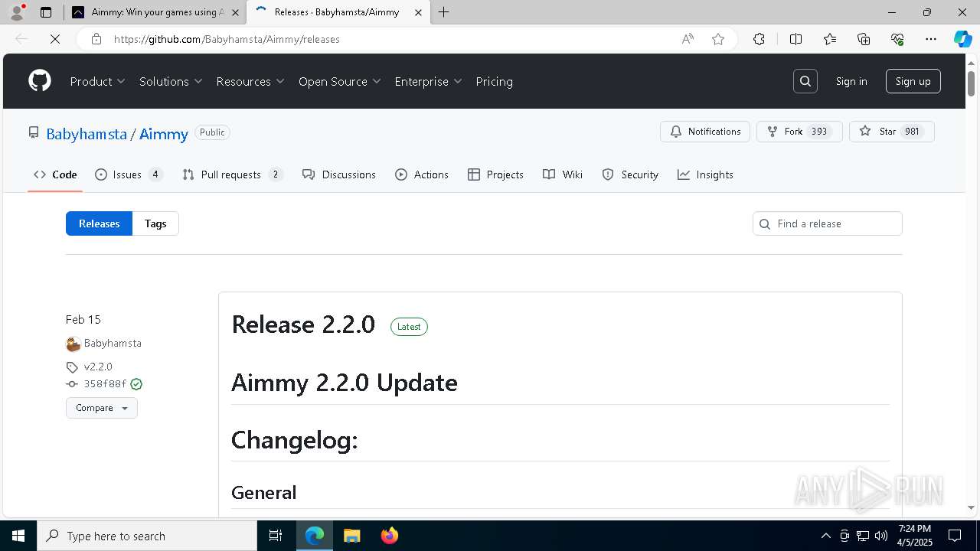Viewport: 980px width, 551px height.
Task: Expand the Enterprise menu
Action: point(429,81)
